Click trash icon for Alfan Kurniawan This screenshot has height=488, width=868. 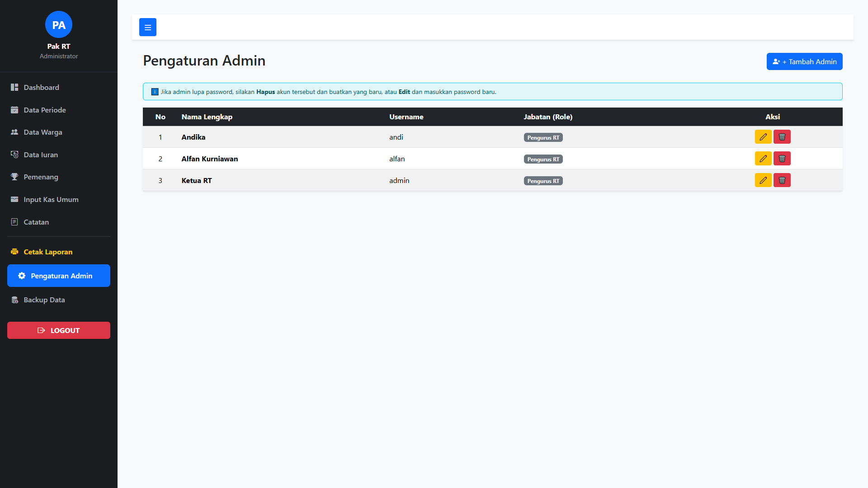[x=782, y=159]
